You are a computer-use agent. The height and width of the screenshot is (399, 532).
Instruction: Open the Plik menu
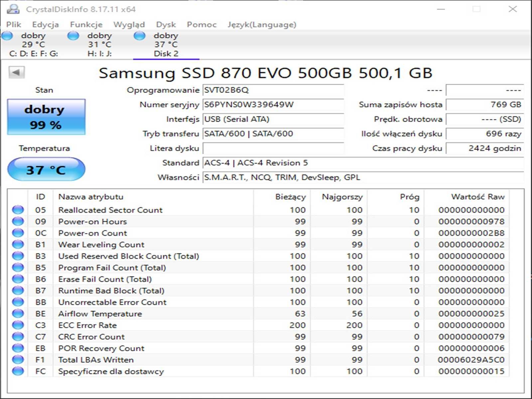click(14, 25)
